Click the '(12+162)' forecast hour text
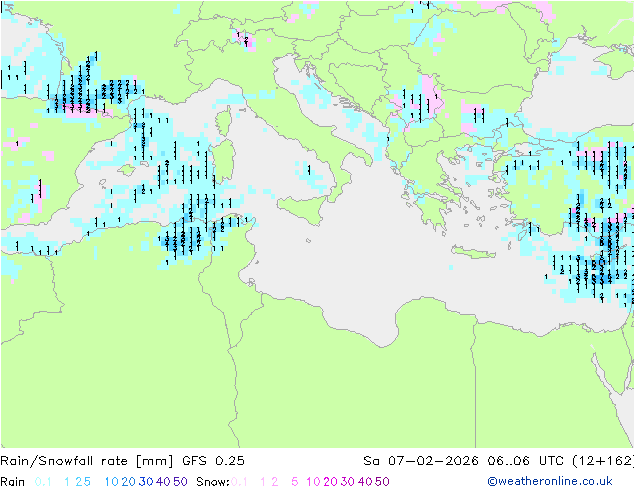The height and width of the screenshot is (490, 634). click(603, 461)
